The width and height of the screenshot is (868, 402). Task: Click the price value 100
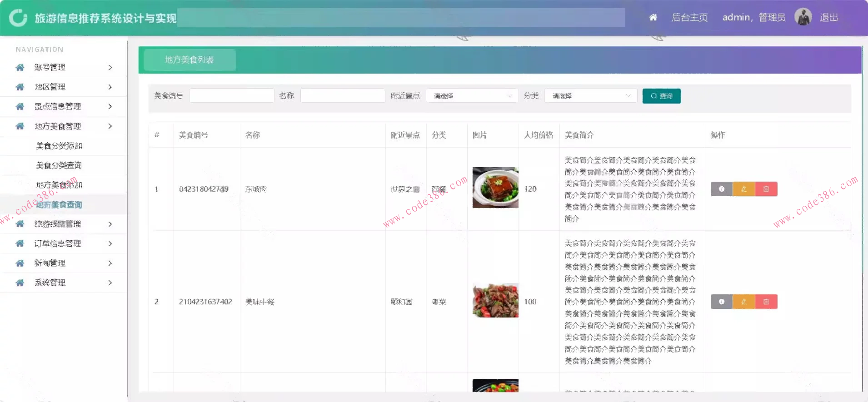click(530, 302)
